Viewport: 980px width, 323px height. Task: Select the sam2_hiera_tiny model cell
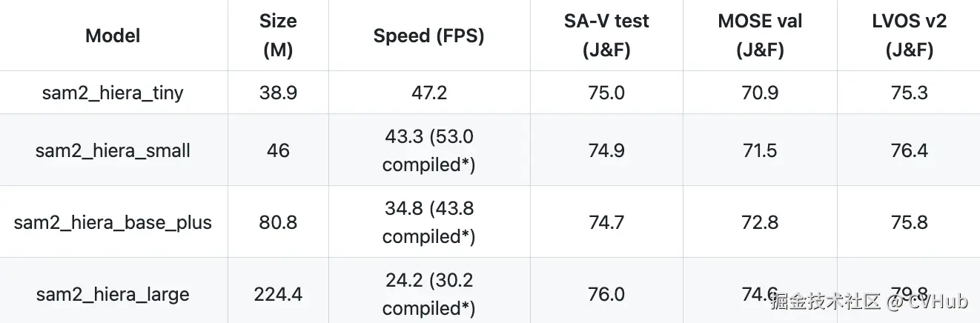[x=113, y=93]
